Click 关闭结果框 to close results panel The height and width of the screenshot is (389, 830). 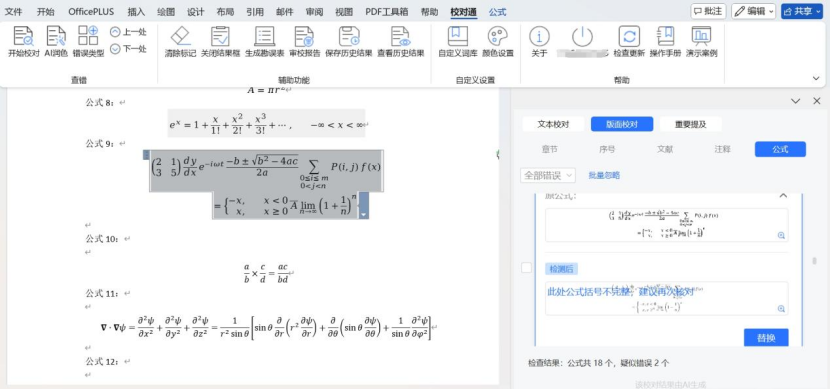(220, 41)
